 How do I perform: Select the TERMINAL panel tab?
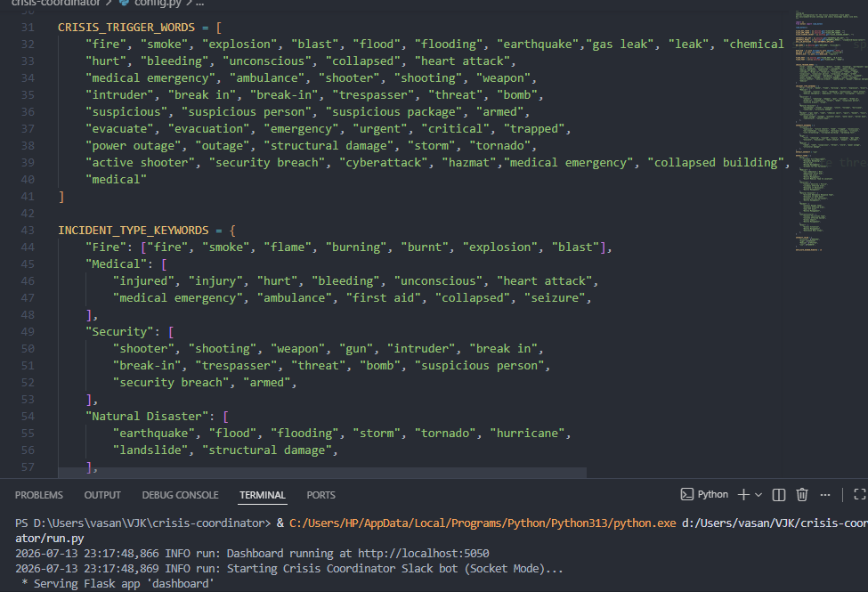(263, 495)
